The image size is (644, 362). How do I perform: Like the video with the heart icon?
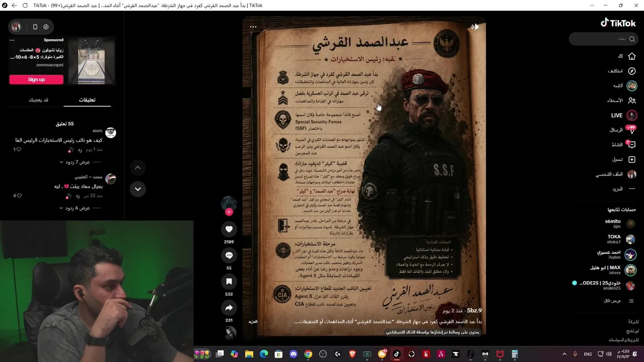click(x=229, y=229)
